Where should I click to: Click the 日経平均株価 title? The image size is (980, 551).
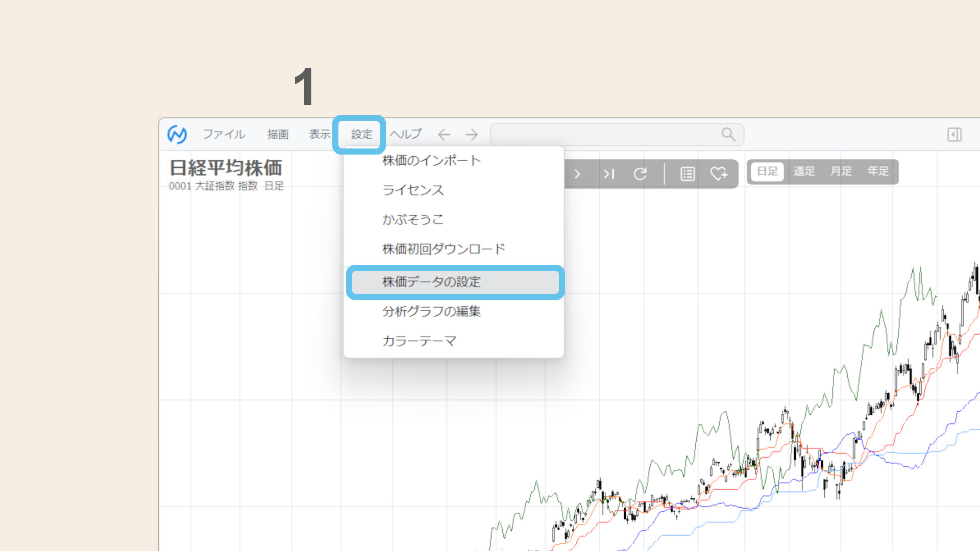[x=226, y=167]
